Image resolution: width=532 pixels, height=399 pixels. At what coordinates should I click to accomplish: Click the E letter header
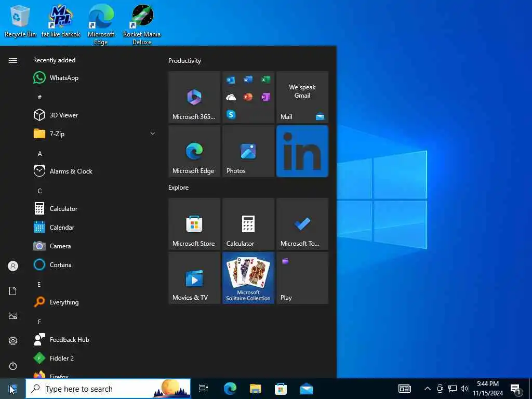coord(39,284)
